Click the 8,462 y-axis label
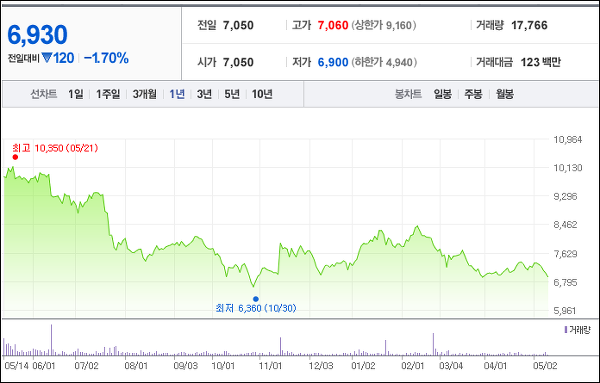The width and height of the screenshot is (600, 383). tap(565, 225)
